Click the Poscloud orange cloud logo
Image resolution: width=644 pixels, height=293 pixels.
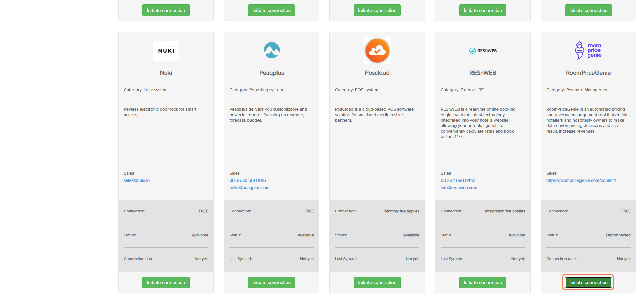(x=377, y=51)
